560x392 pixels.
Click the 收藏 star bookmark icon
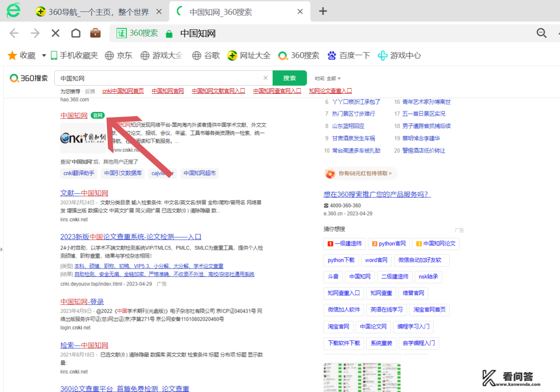coord(12,55)
